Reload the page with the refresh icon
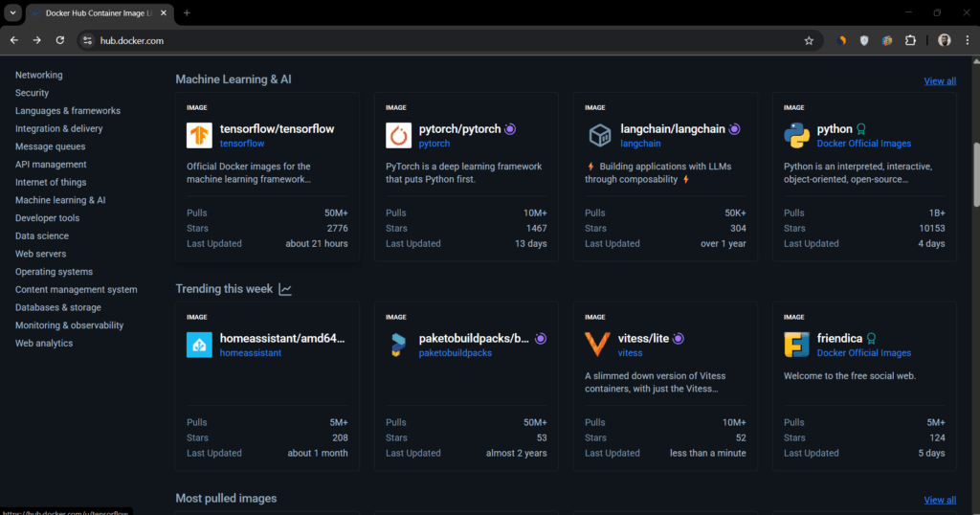The width and height of the screenshot is (980, 515). pyautogui.click(x=60, y=40)
